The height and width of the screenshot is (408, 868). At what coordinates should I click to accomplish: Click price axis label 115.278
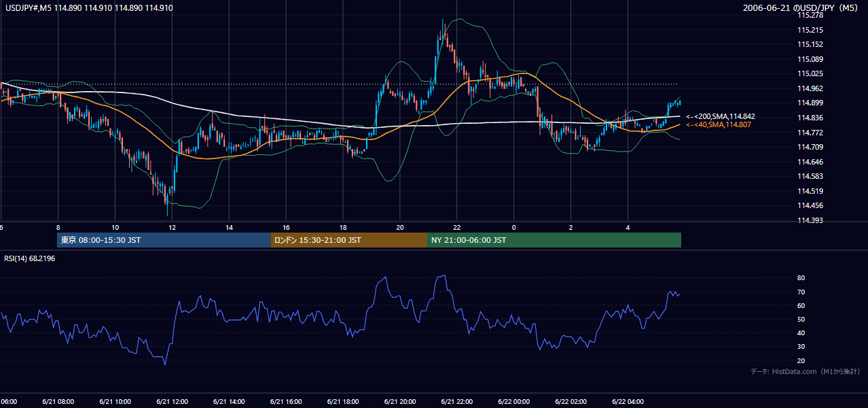click(810, 15)
